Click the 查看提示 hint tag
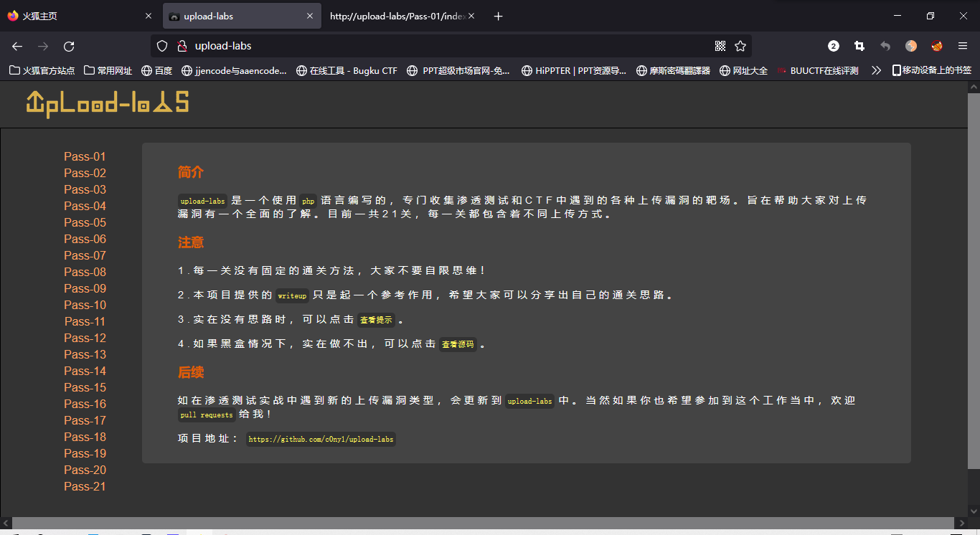 (376, 320)
